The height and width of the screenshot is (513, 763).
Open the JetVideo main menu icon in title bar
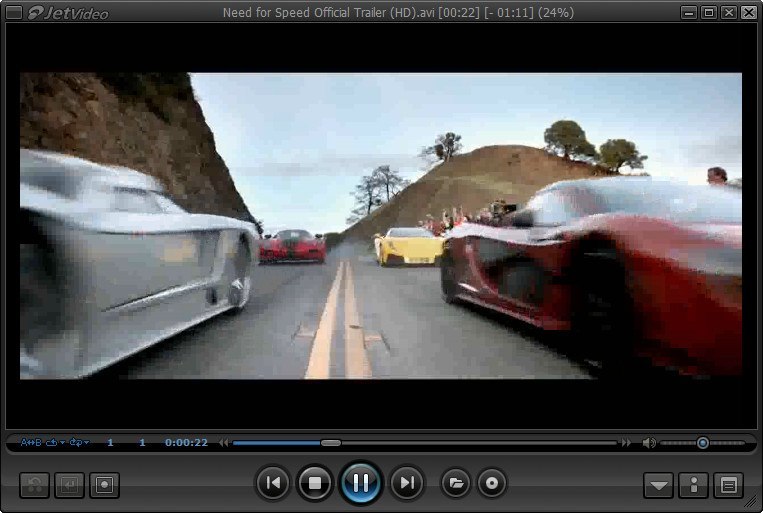click(14, 12)
